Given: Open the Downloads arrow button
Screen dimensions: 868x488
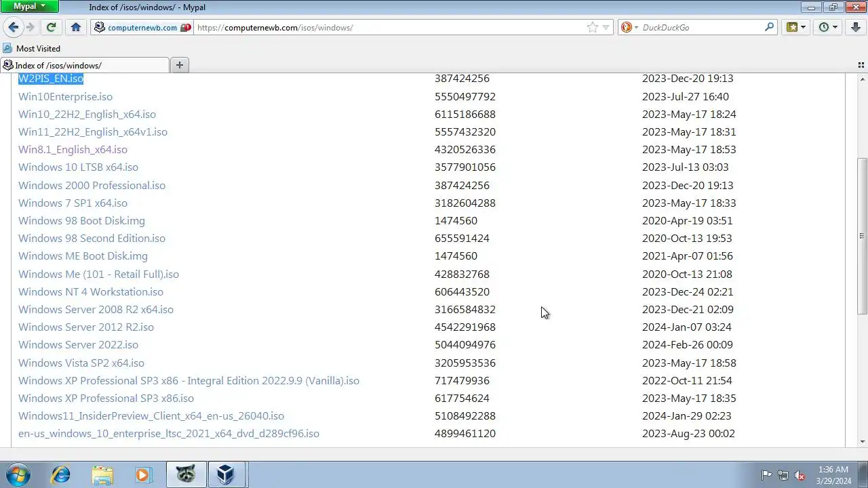Looking at the screenshot, I should pyautogui.click(x=856, y=27).
